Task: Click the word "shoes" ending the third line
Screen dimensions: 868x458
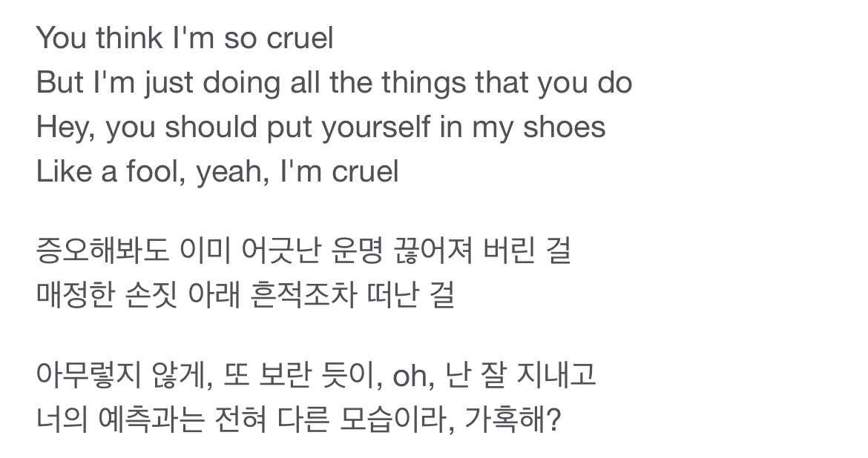Action: tap(563, 127)
